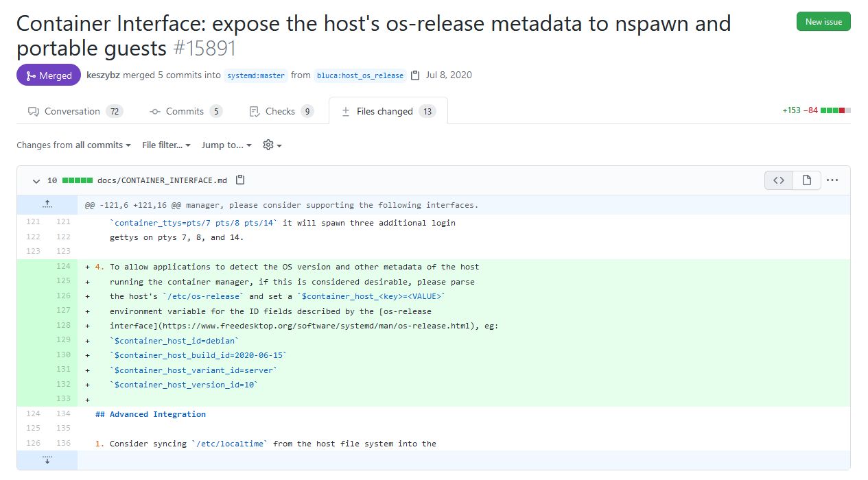Switch to rich diff document view
The height and width of the screenshot is (480, 868).
(x=807, y=180)
